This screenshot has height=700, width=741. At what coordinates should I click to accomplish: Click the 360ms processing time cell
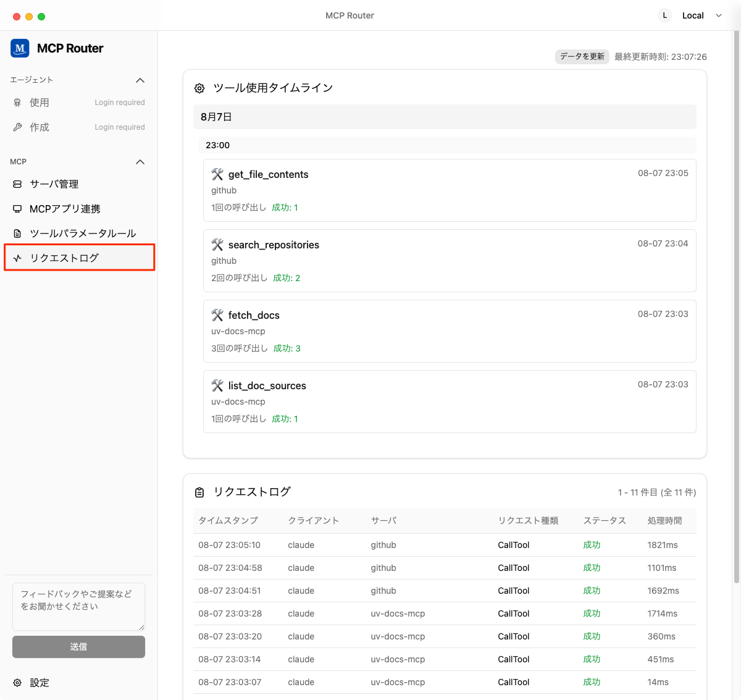(661, 636)
